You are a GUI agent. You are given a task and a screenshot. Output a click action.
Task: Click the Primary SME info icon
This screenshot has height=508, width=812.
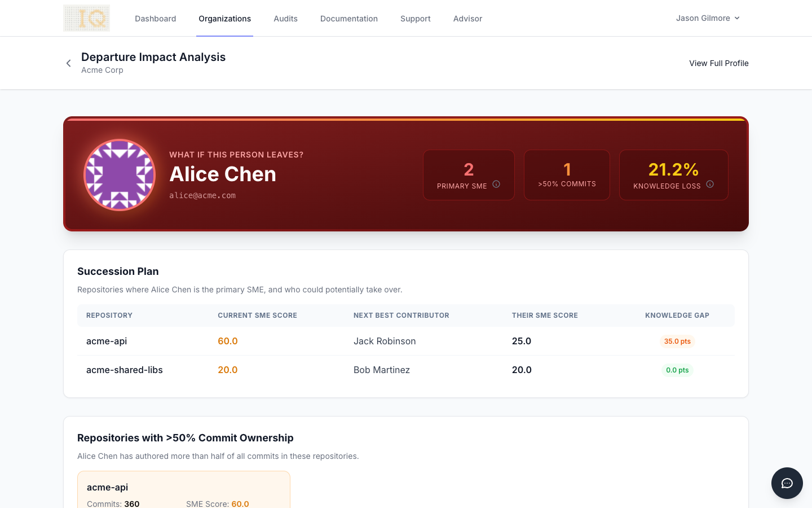[x=496, y=184]
